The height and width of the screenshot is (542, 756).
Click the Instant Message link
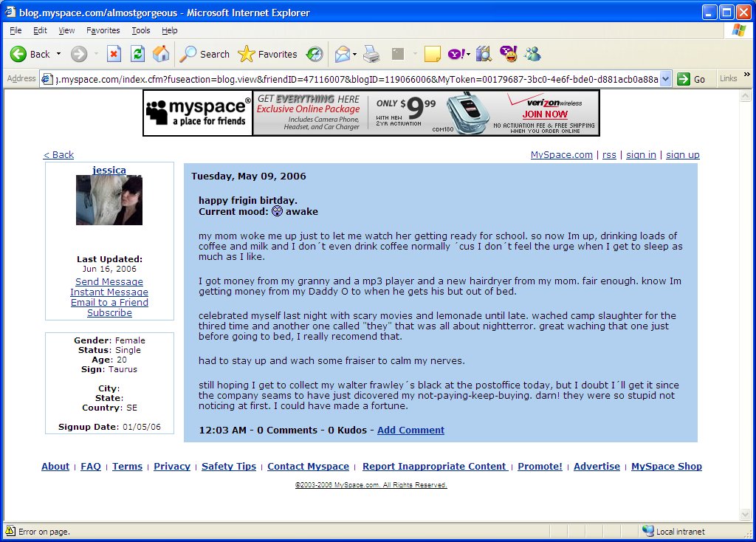click(109, 292)
